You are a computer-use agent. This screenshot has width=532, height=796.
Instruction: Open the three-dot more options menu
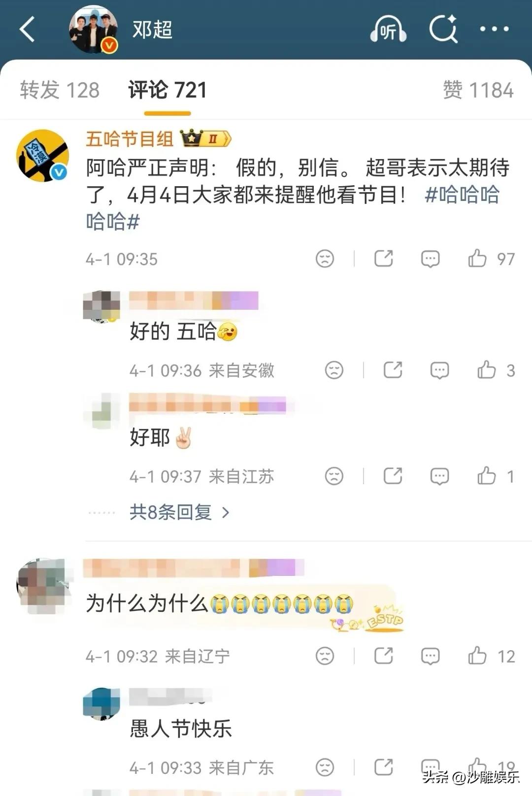point(495,29)
